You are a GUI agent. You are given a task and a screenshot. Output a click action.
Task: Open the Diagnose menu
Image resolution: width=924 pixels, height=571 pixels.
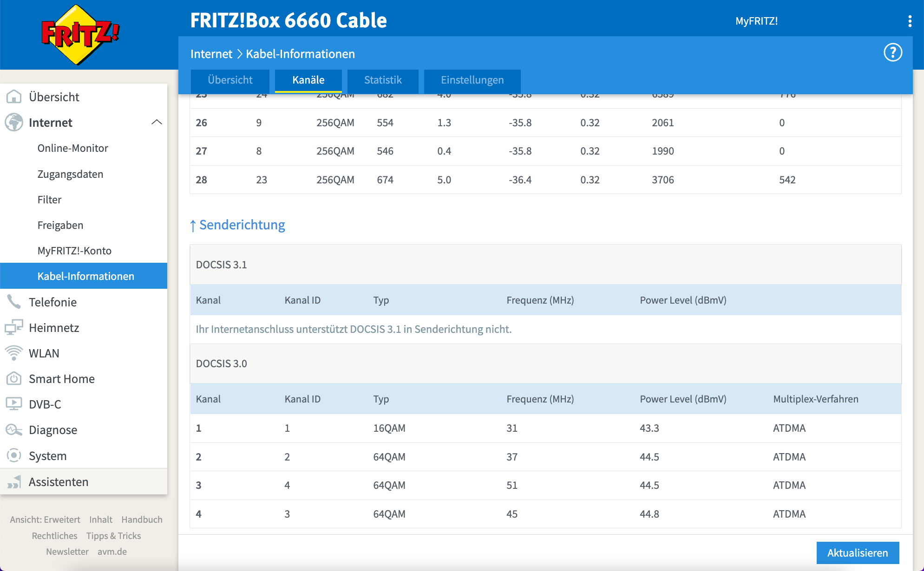[53, 430]
